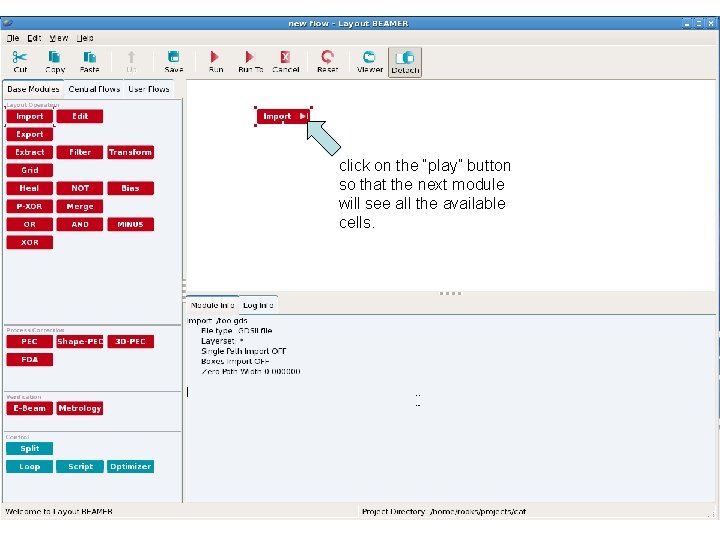Image resolution: width=720 pixels, height=540 pixels.
Task: Toggle the Detach toolbar button
Action: pyautogui.click(x=405, y=62)
